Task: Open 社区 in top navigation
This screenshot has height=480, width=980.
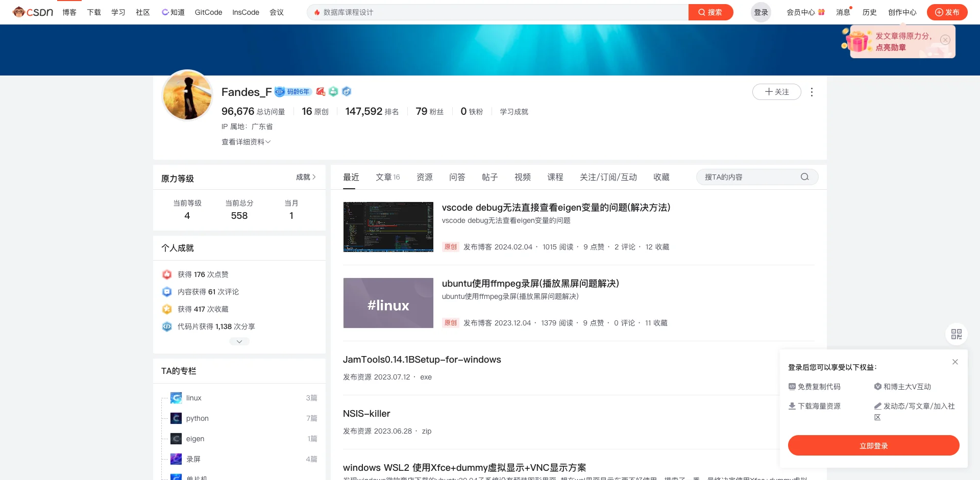Action: tap(143, 12)
